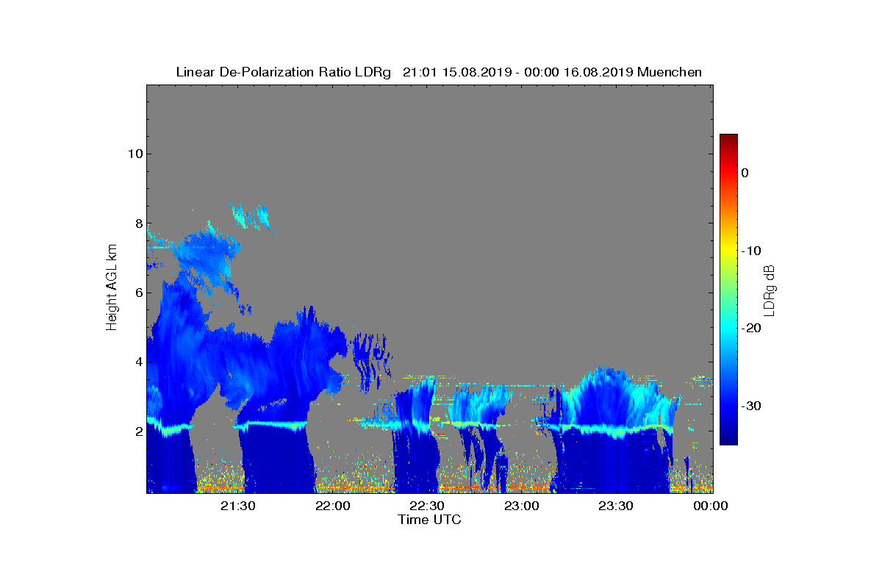
Task: Click the '23:30' time tick label
Action: click(x=616, y=506)
